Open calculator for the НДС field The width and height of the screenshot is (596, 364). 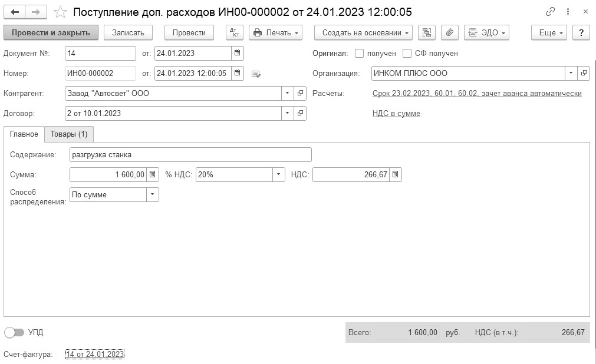[x=396, y=174]
